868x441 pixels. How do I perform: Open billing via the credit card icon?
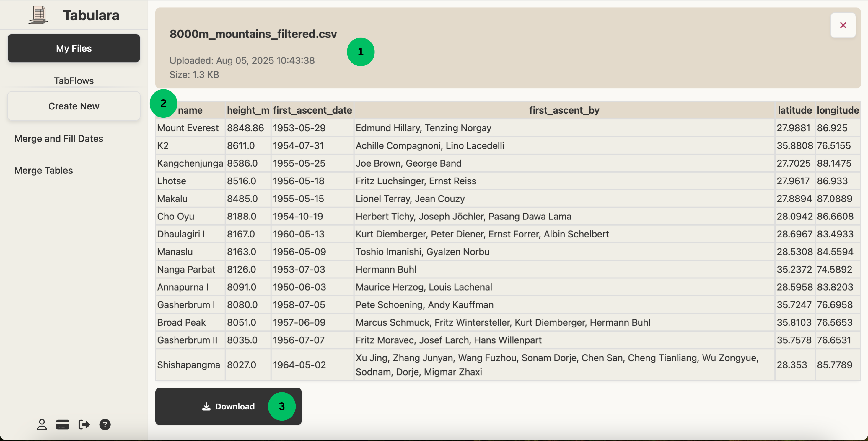62,424
